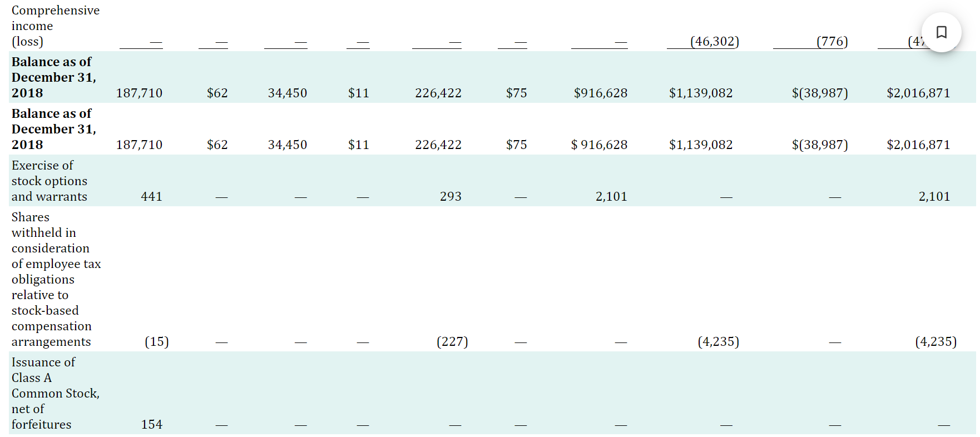
Task: Select the Issuance of Class A Common Stock label
Action: tap(56, 393)
